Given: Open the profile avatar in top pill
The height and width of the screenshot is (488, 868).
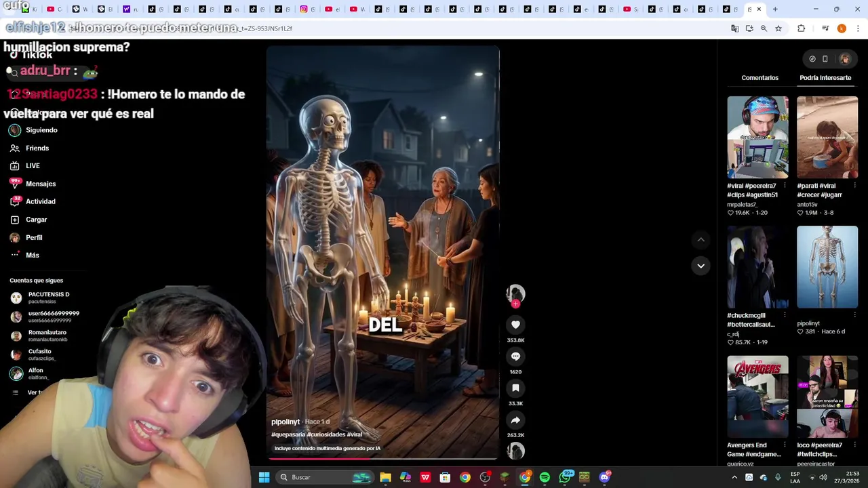Looking at the screenshot, I should [x=844, y=59].
